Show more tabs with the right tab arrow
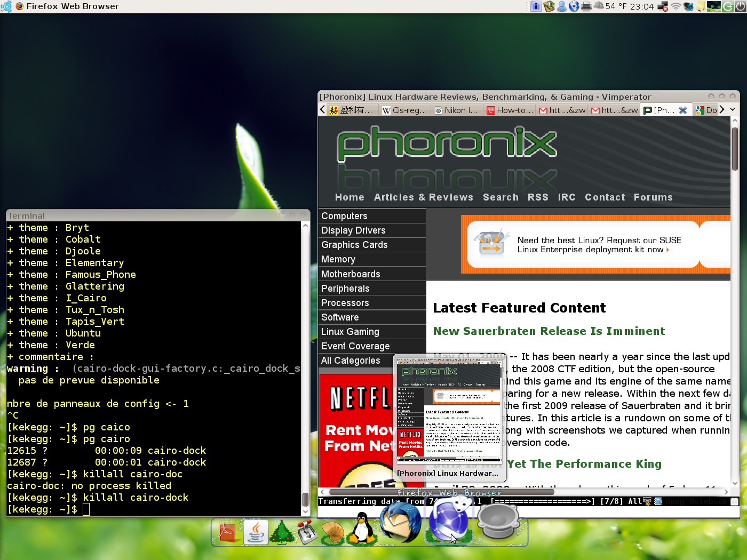The height and width of the screenshot is (560, 747). click(x=722, y=109)
